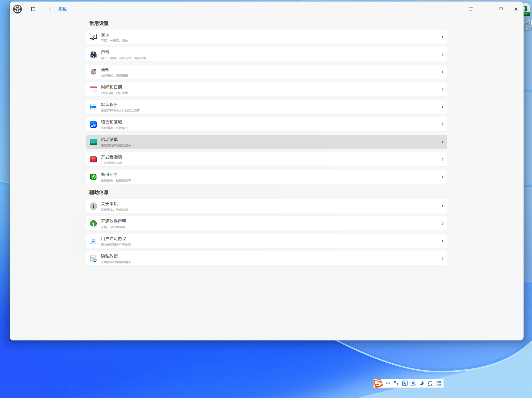Click the 语言和区域 translate icon
This screenshot has height=398, width=532.
[93, 124]
